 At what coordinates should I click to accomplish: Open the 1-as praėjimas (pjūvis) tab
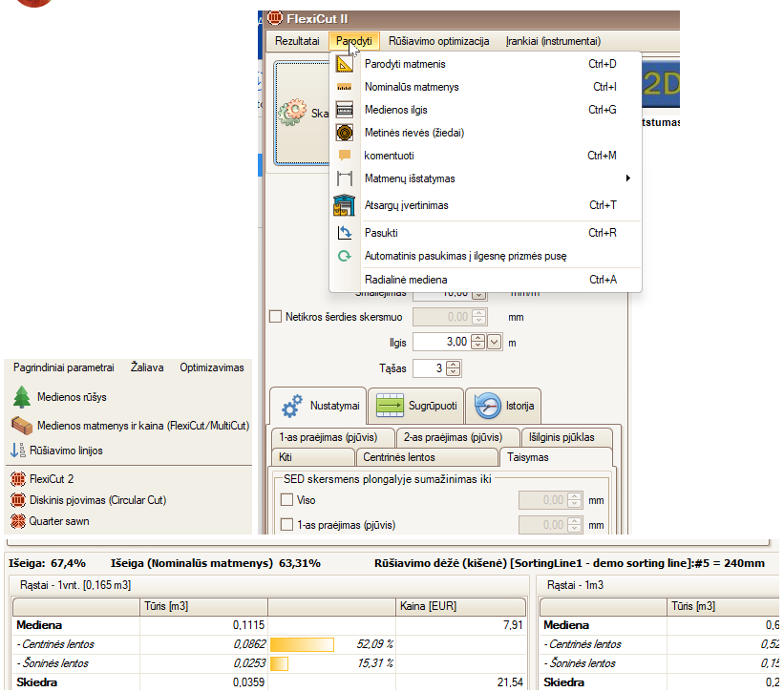point(333,438)
